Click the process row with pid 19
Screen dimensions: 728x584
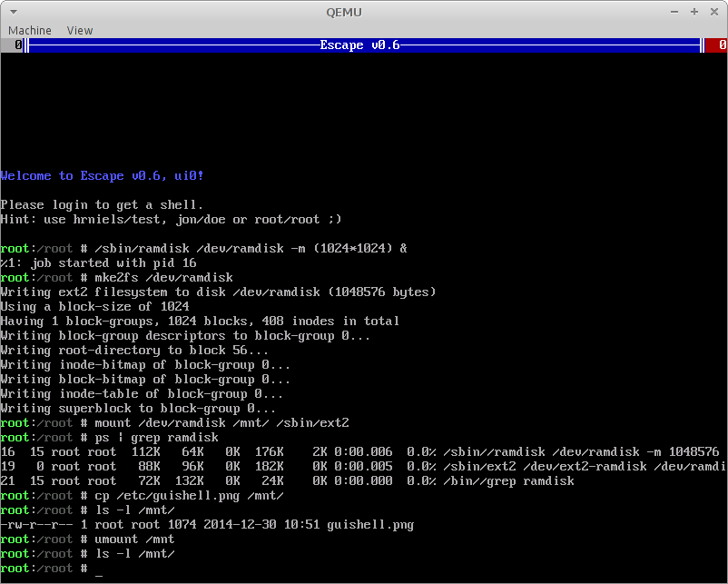tap(363, 467)
